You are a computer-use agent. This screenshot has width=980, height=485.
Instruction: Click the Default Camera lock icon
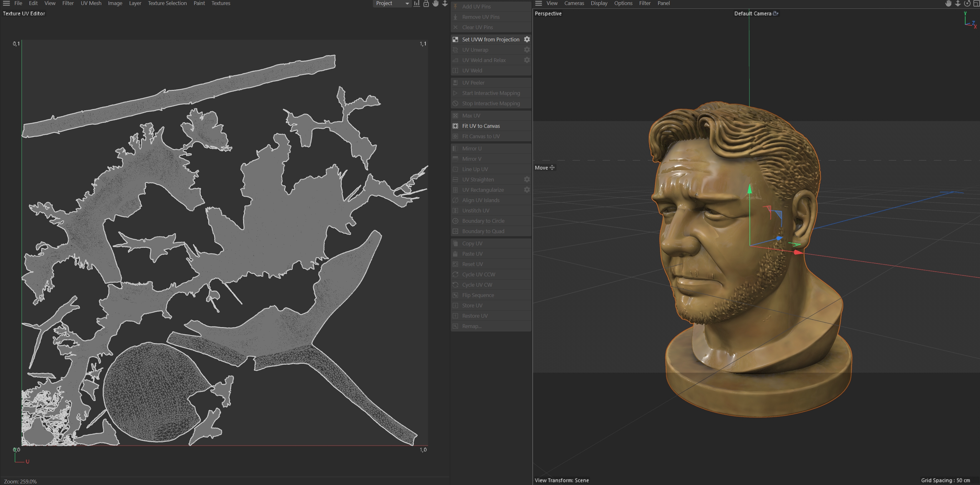776,13
